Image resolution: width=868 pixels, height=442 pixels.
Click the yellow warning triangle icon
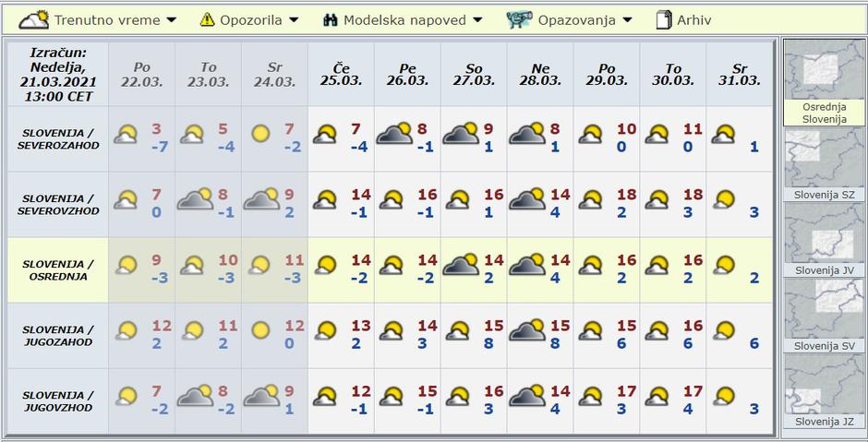207,19
